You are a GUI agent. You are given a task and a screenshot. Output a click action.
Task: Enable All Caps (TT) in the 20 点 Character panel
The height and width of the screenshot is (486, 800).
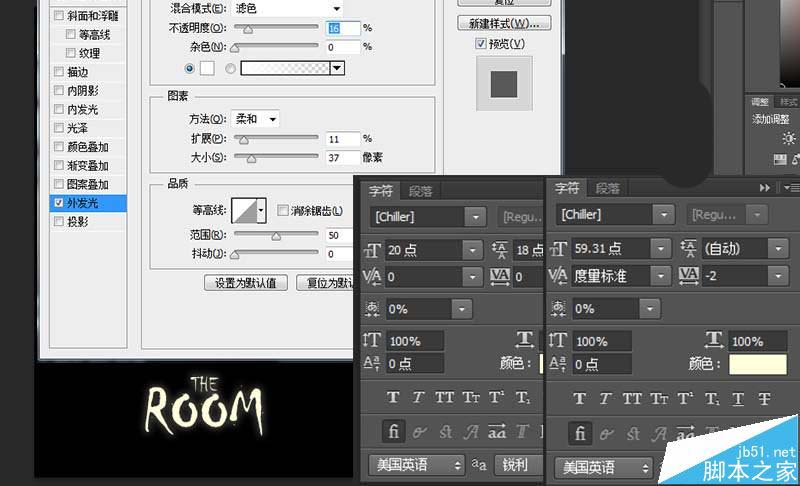click(444, 397)
